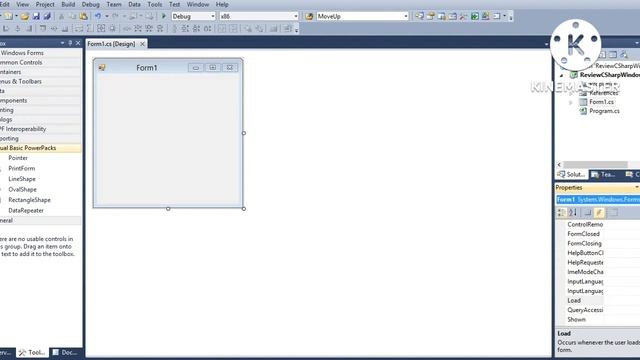640x360 pixels.
Task: Select Program.cs in Solution Explorer
Action: click(x=604, y=111)
